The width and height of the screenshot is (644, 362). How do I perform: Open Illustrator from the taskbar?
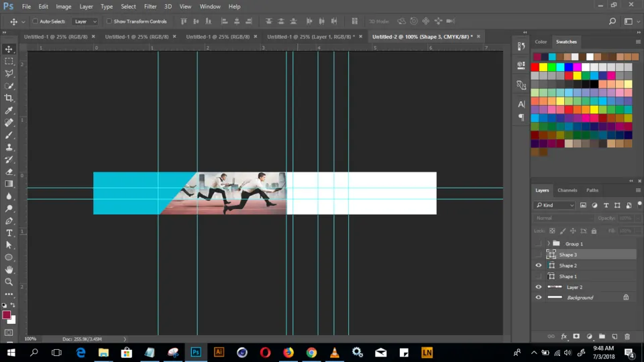pyautogui.click(x=219, y=353)
